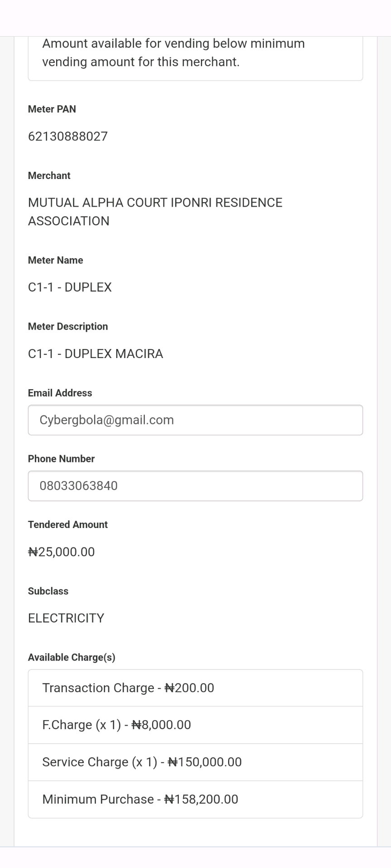Tap the F.Charge ₦8,000.00 list item

tap(195, 725)
